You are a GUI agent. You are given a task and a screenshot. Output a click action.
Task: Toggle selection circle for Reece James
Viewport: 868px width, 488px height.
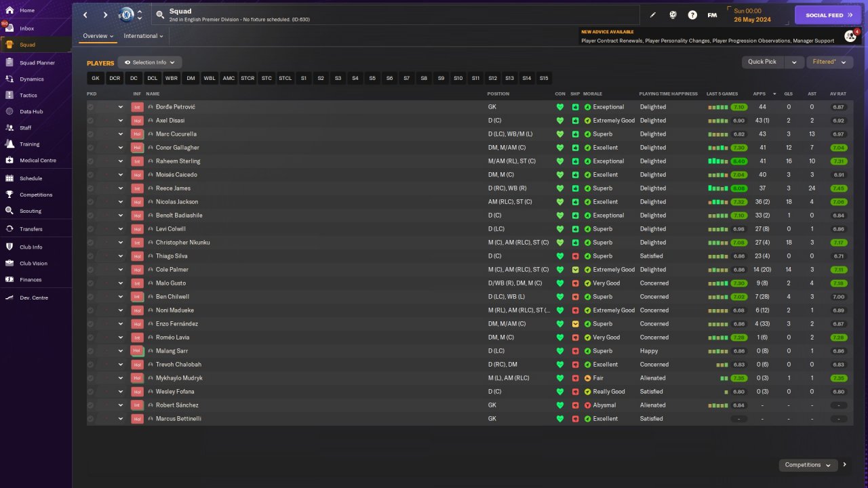click(91, 188)
